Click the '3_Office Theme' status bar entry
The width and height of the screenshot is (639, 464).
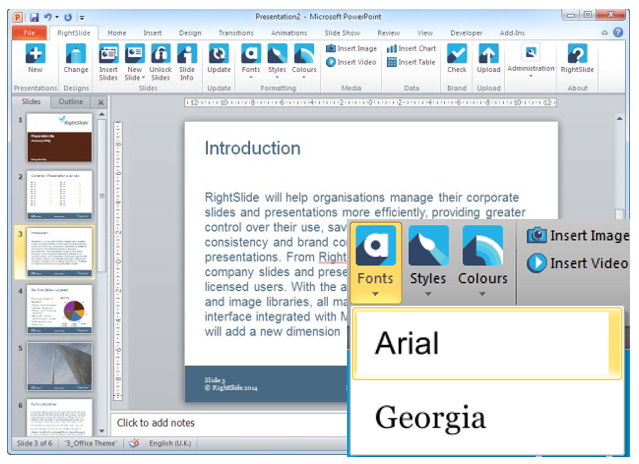tap(90, 443)
